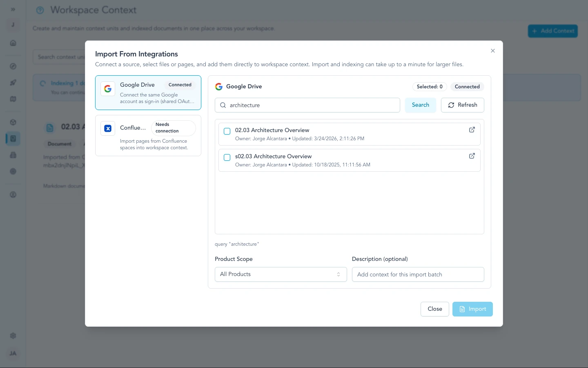
Task: Click the compass icon in sidebar
Action: tap(13, 66)
